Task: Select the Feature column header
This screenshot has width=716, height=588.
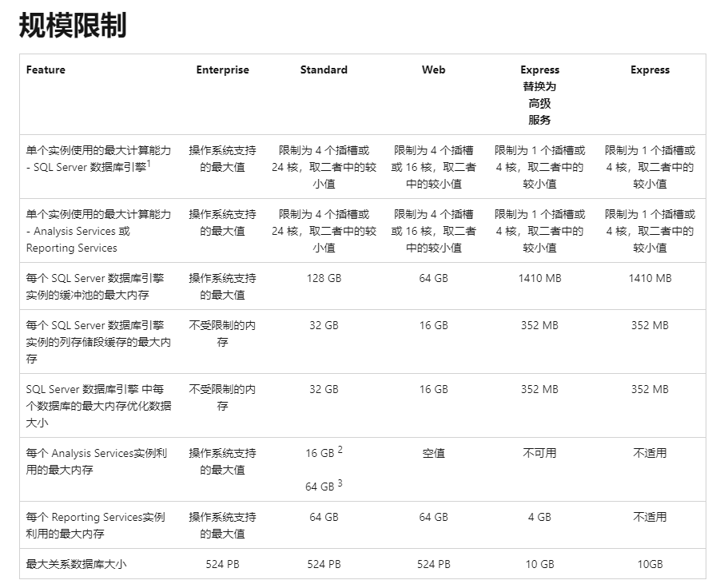Action: 46,70
